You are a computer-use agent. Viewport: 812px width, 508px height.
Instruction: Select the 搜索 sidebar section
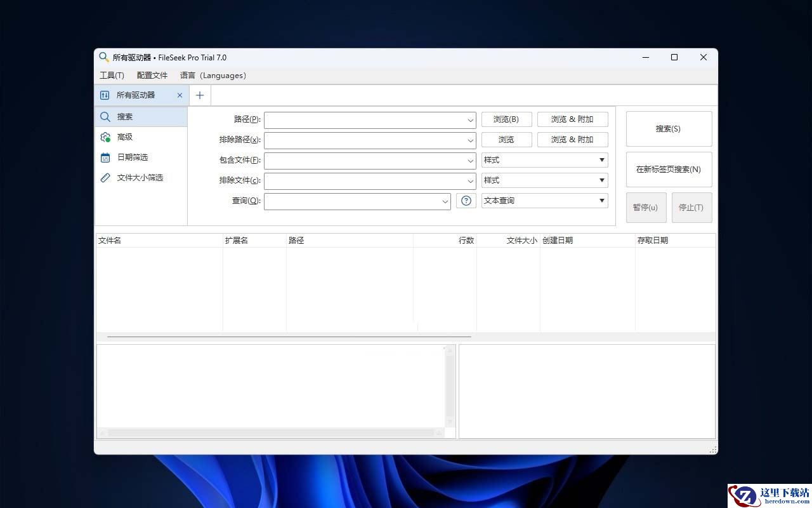tap(141, 117)
